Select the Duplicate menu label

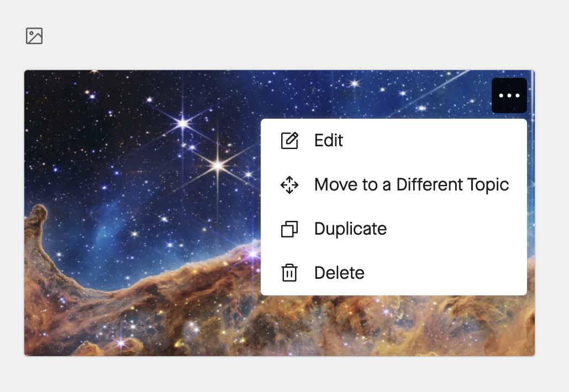click(350, 229)
